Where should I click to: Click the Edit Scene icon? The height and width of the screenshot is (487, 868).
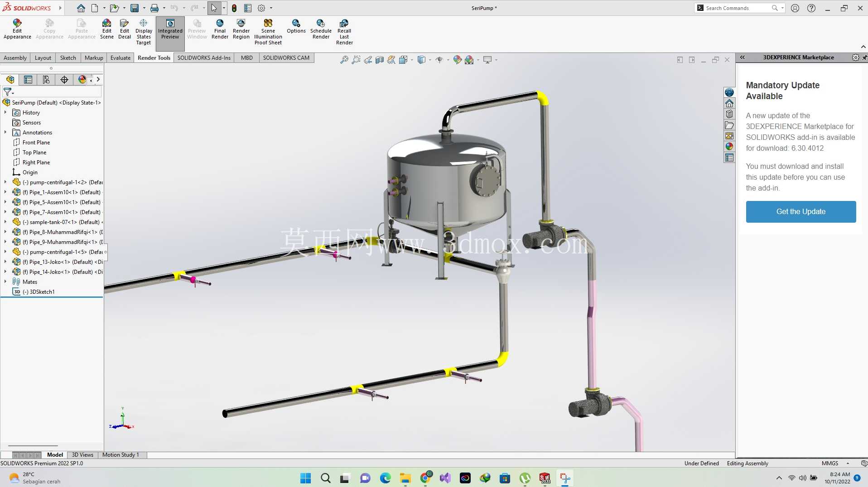pyautogui.click(x=106, y=29)
